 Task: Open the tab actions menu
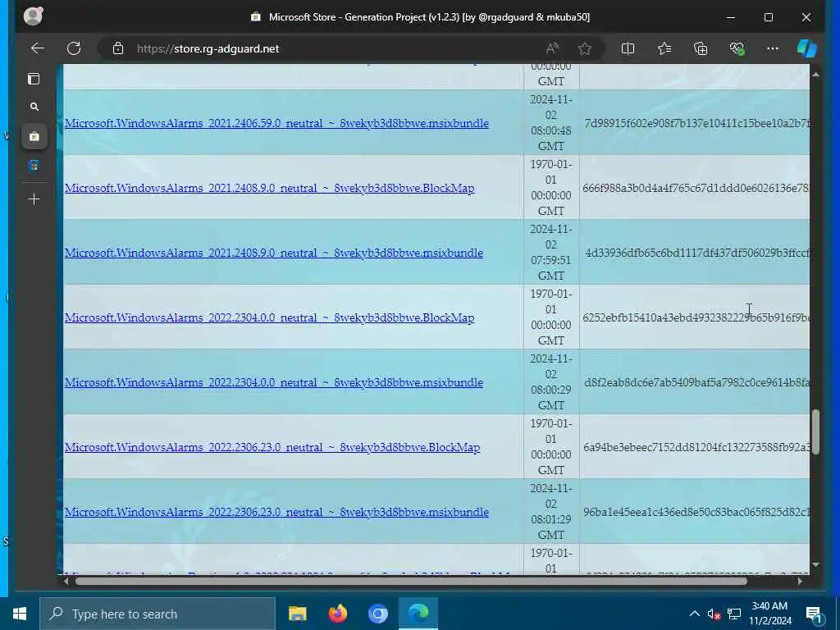click(34, 80)
